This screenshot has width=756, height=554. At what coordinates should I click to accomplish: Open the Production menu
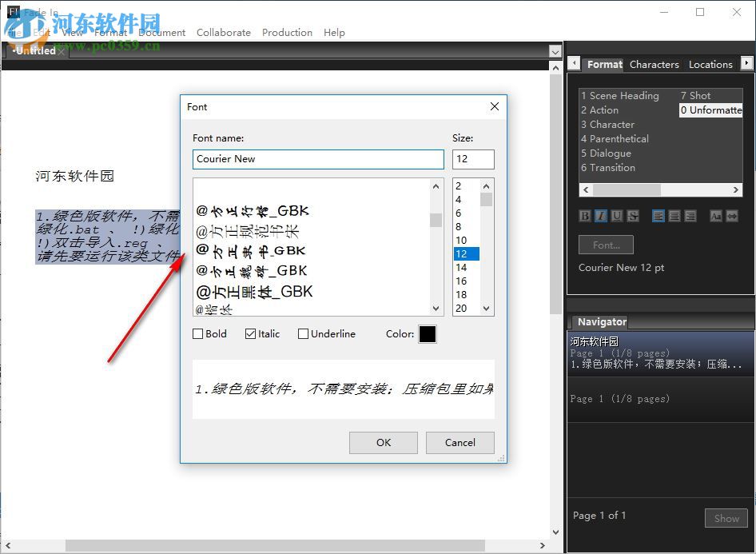click(287, 33)
